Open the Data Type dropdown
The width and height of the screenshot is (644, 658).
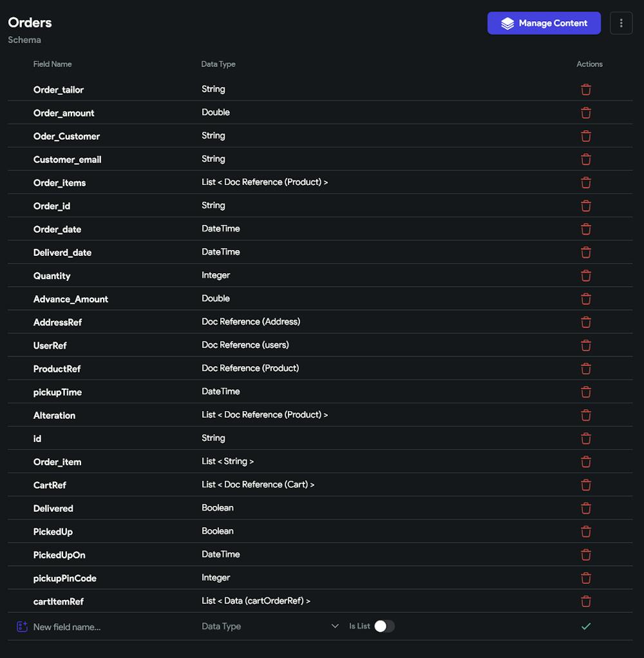click(270, 626)
